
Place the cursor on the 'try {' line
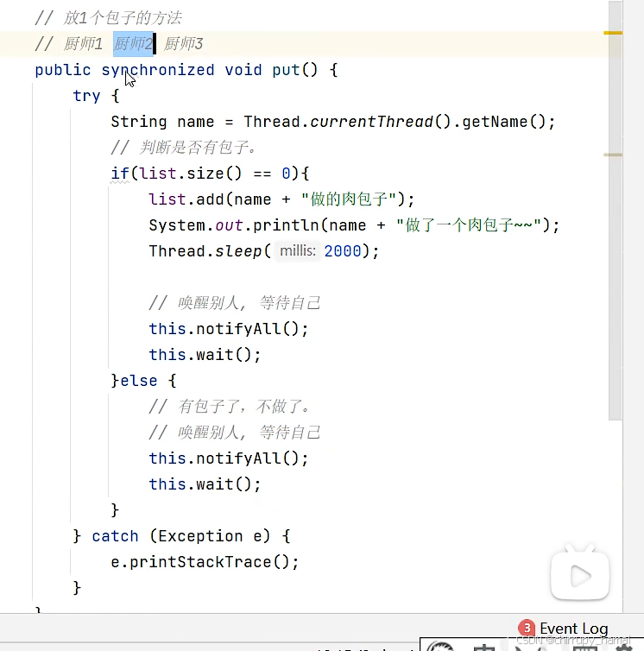point(96,96)
